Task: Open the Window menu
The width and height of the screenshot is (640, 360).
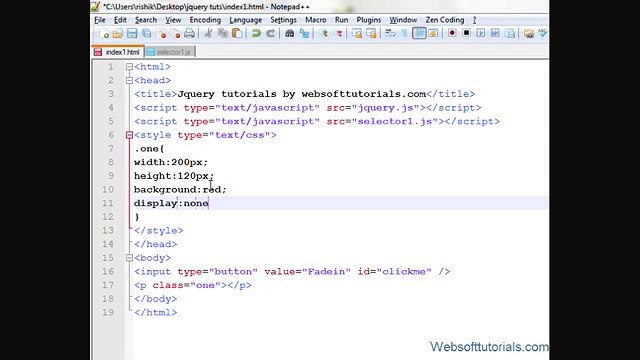Action: 403,20
